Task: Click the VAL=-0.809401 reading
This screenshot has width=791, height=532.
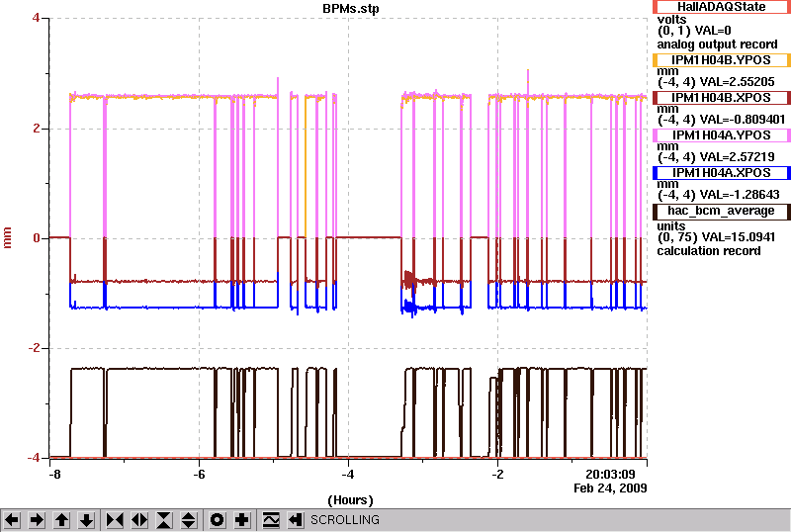Action: point(744,120)
